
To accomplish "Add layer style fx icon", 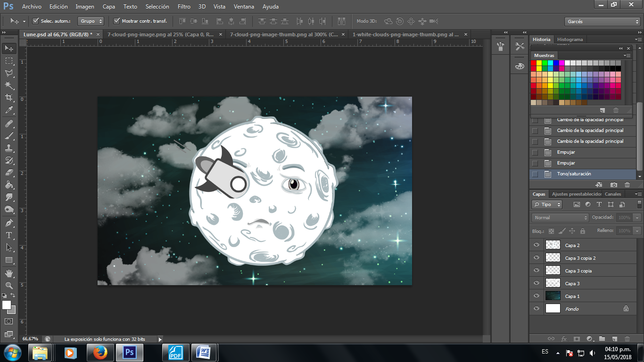I will pos(564,338).
